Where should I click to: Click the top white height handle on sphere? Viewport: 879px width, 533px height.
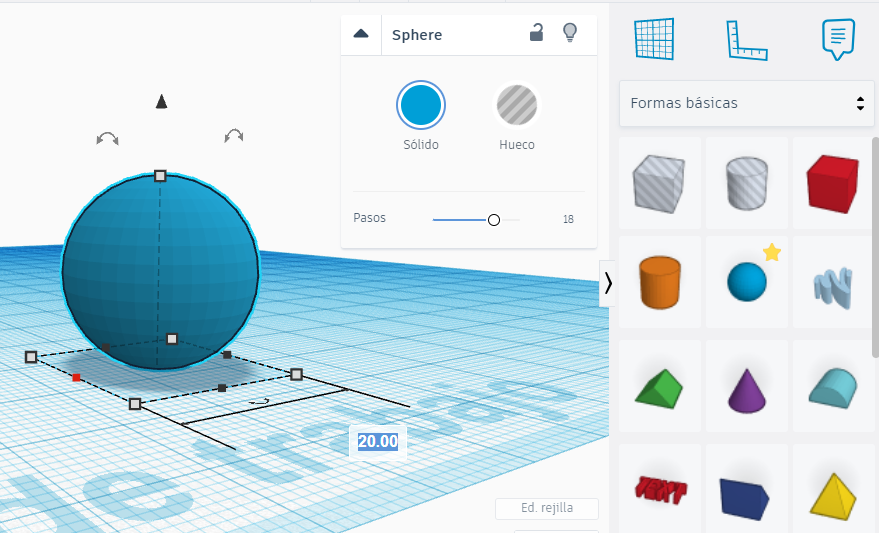tap(160, 176)
